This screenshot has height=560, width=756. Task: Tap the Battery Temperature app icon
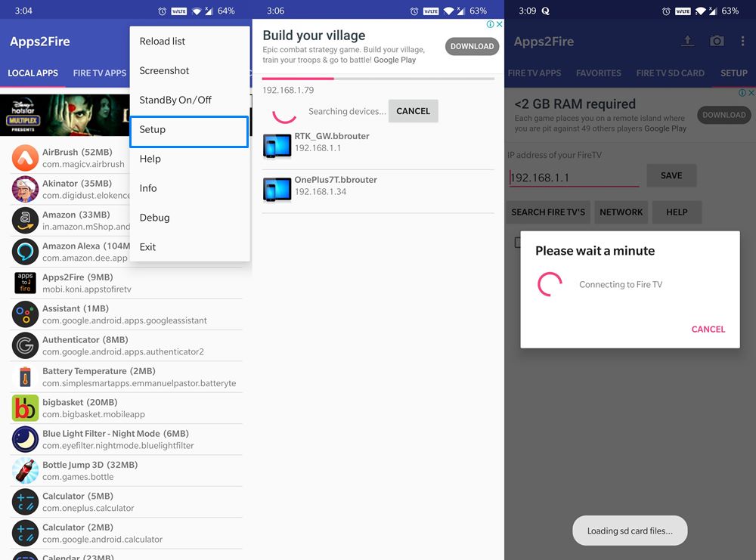click(x=25, y=377)
